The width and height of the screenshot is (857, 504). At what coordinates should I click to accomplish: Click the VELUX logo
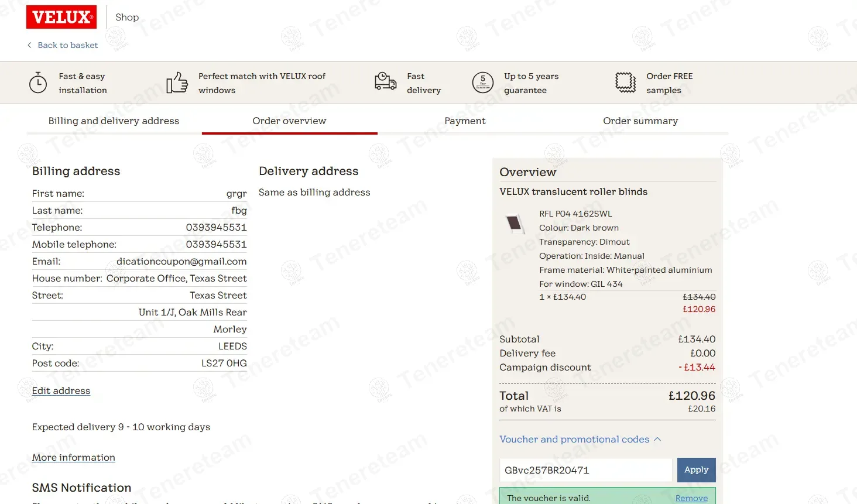[x=61, y=17]
